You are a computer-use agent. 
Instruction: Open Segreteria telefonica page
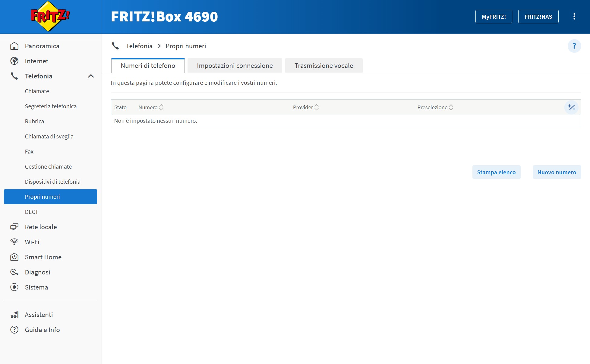coord(51,106)
